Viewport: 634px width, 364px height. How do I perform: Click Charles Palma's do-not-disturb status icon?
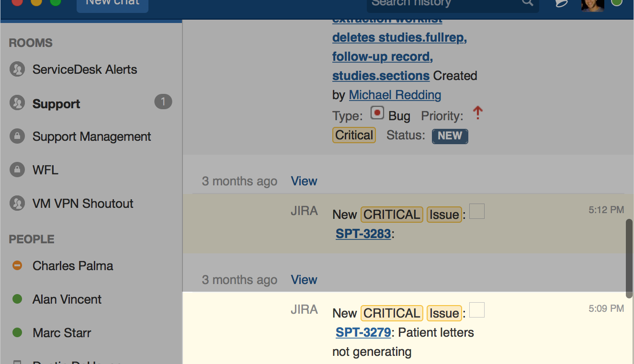(x=17, y=266)
